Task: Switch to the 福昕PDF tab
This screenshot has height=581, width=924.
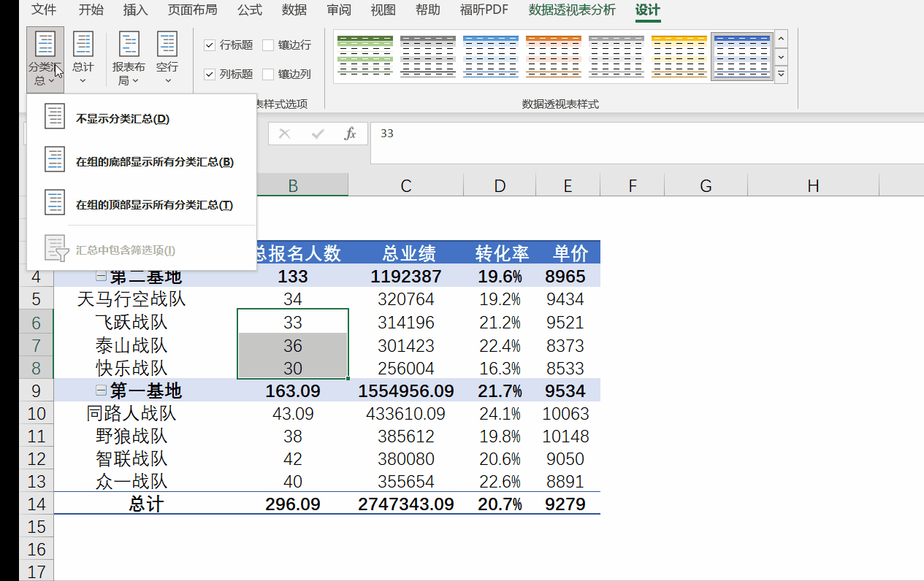Action: [484, 10]
